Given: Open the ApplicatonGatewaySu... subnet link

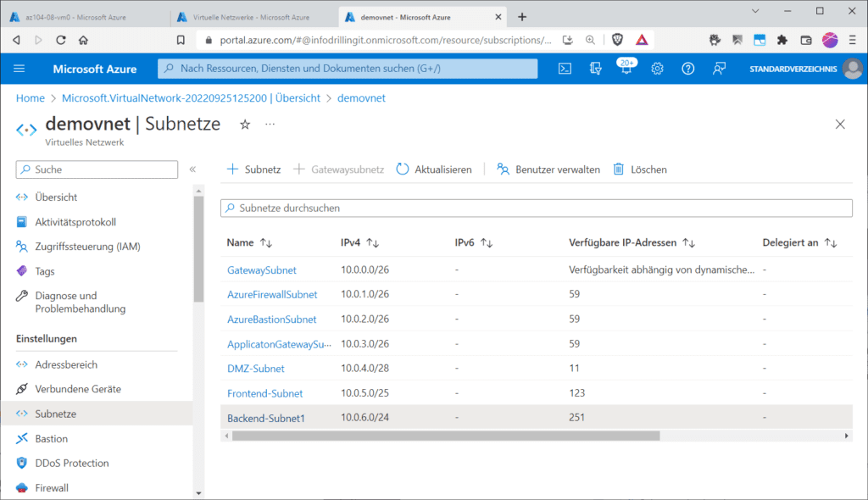Looking at the screenshot, I should click(279, 344).
